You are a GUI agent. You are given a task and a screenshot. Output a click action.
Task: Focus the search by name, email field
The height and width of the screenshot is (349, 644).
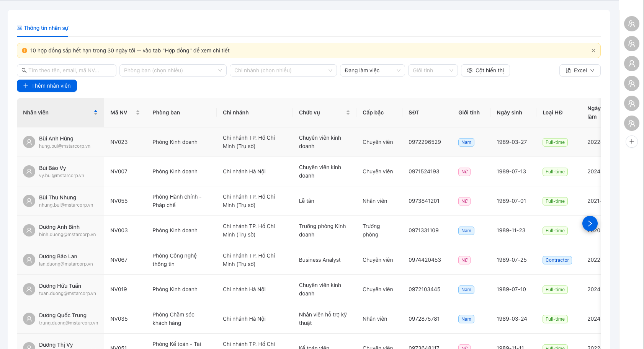tap(67, 70)
